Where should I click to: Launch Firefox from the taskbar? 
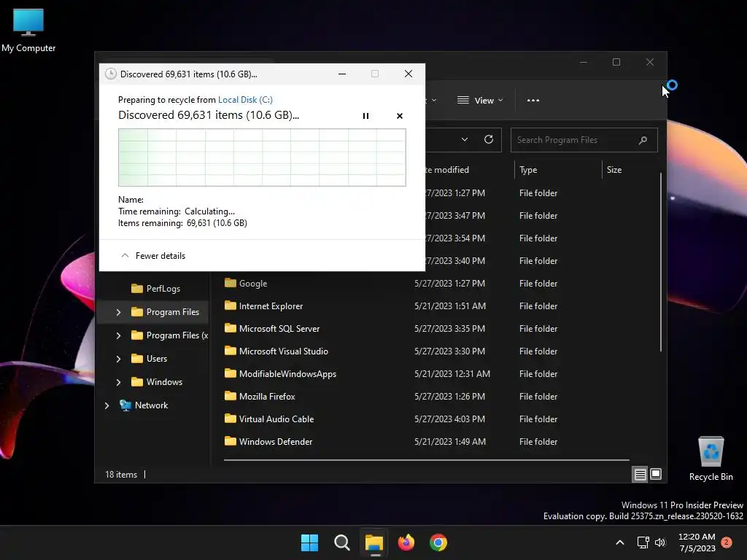click(x=406, y=542)
